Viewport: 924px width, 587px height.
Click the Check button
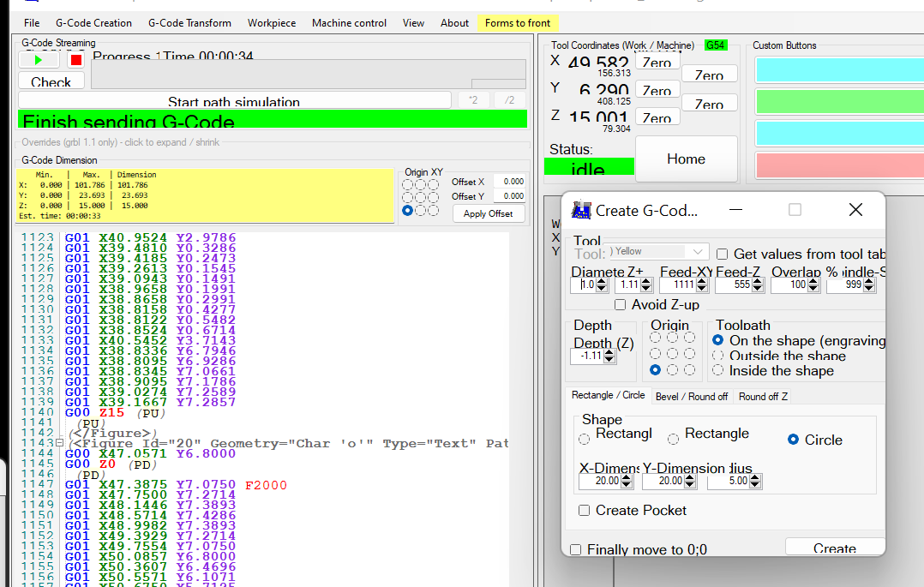click(x=51, y=82)
